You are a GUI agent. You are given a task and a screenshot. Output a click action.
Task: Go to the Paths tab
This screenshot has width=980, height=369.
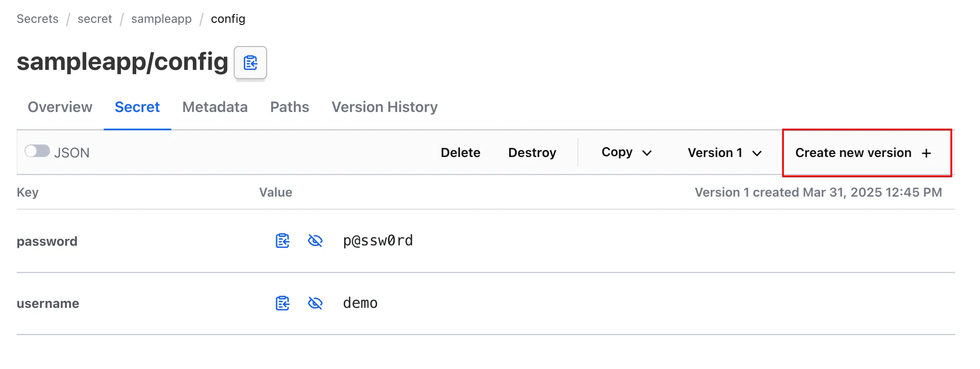pyautogui.click(x=290, y=107)
